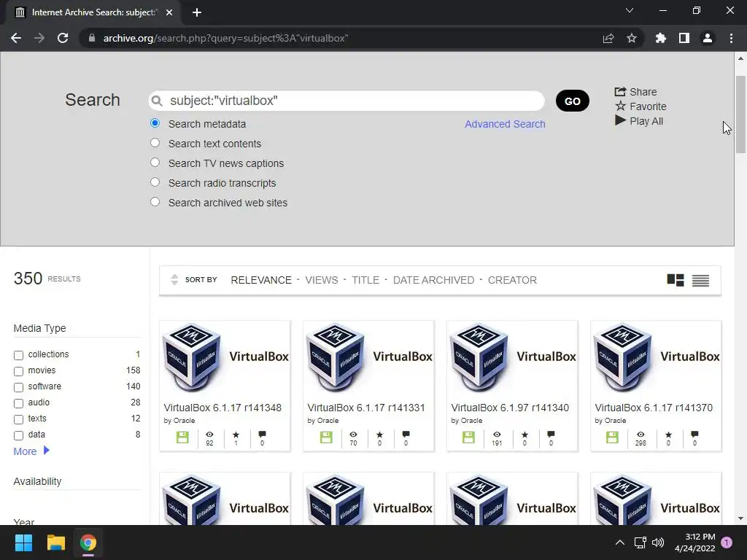The height and width of the screenshot is (560, 747).
Task: Click the favorites star on VirtualBox 6.1.97 r141340
Action: [x=525, y=435]
